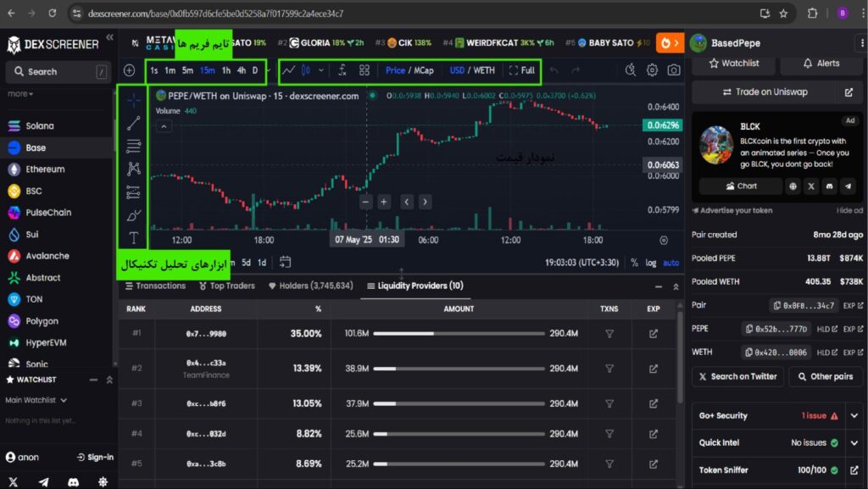Toggle MCap display on chart

point(424,70)
